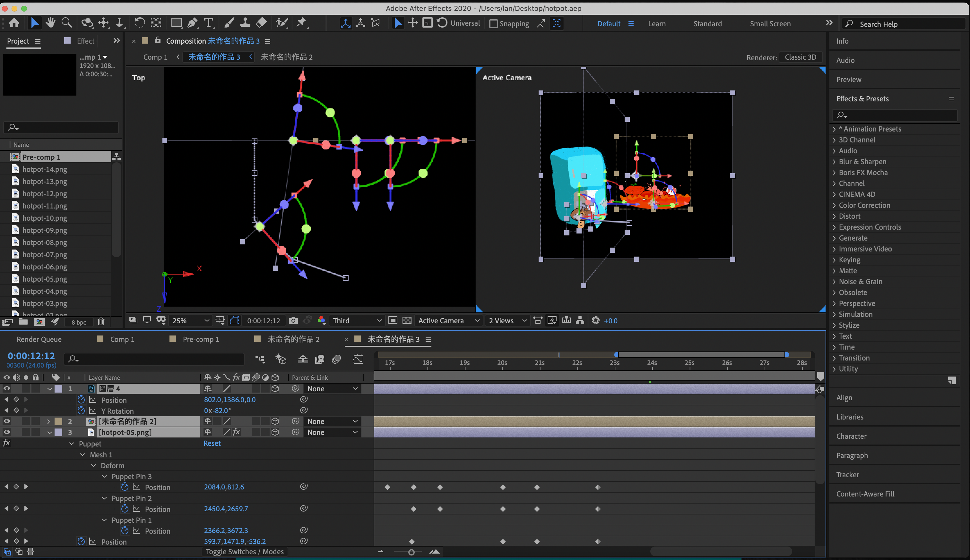Click Reset for the Puppet effect

pos(212,443)
